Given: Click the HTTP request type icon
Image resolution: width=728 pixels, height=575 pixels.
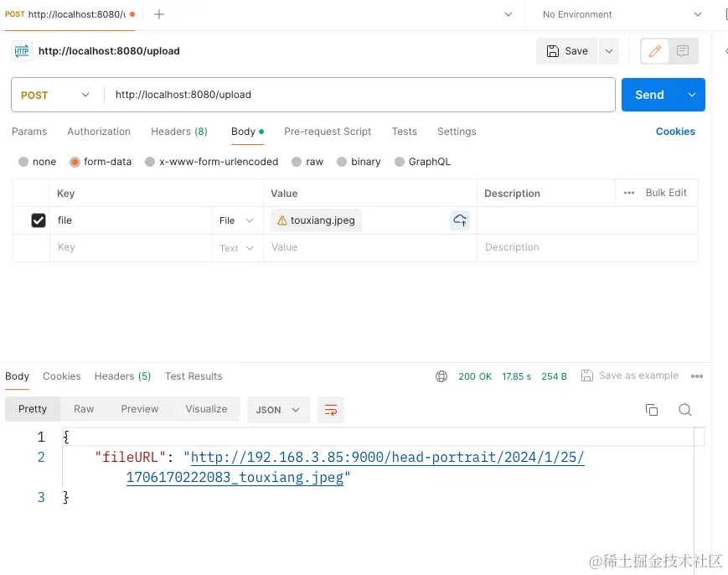Looking at the screenshot, I should point(21,51).
